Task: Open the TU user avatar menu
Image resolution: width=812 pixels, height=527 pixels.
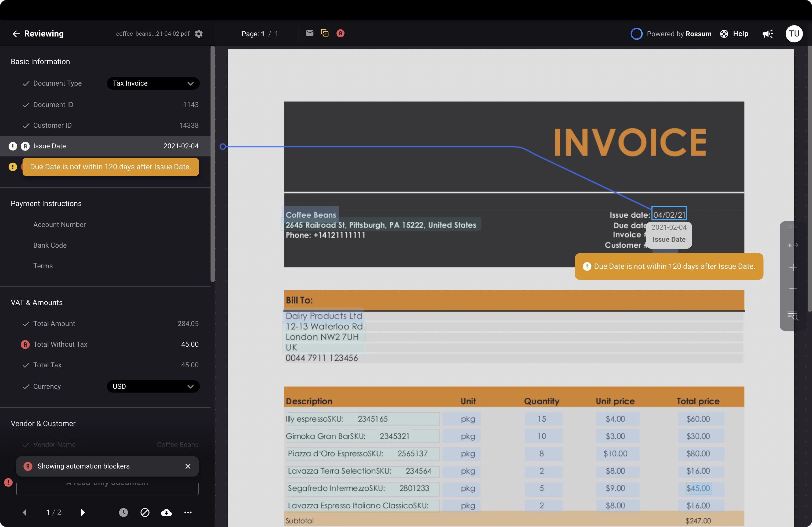Action: 794,34
